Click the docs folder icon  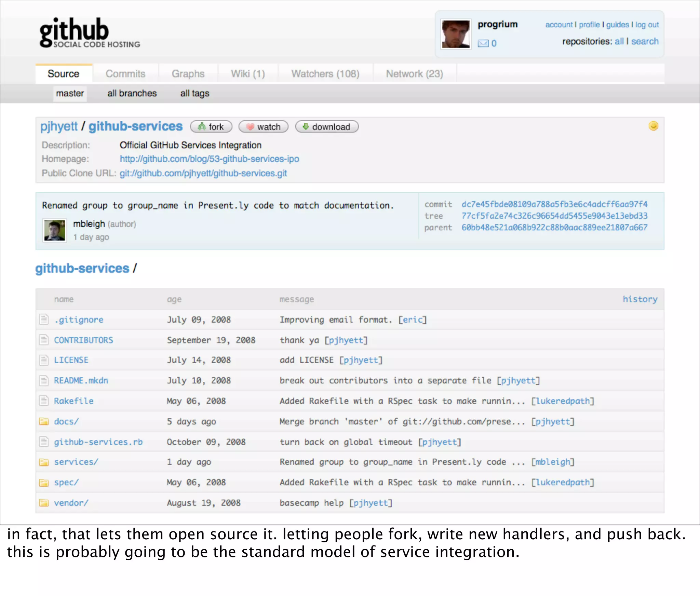(x=44, y=421)
